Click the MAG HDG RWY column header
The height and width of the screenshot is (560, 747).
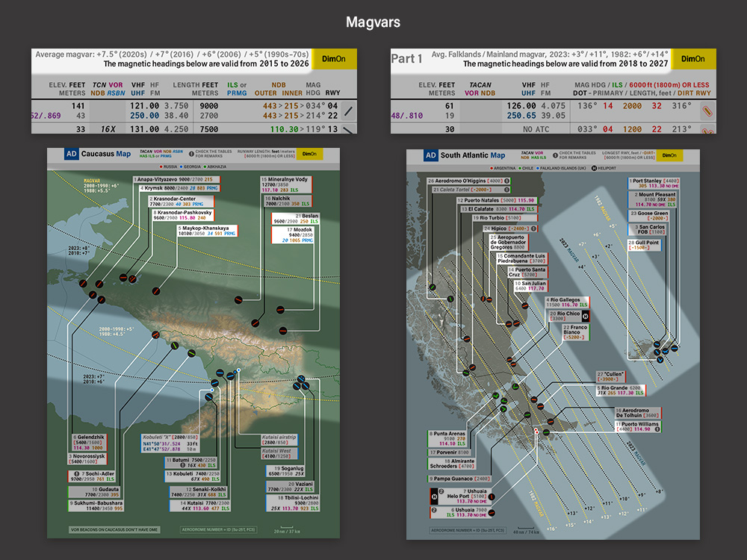click(x=323, y=89)
